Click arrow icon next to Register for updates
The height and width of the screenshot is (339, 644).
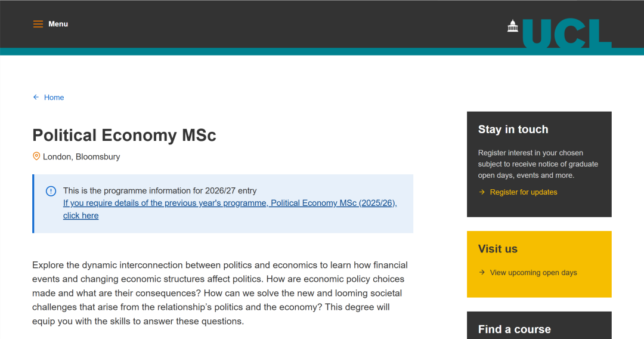coord(482,192)
